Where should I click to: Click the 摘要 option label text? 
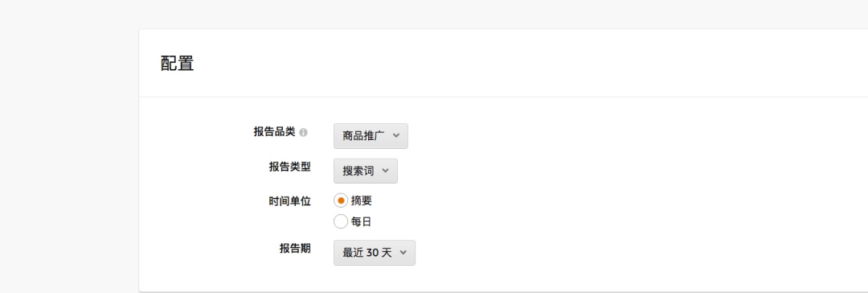coord(362,201)
